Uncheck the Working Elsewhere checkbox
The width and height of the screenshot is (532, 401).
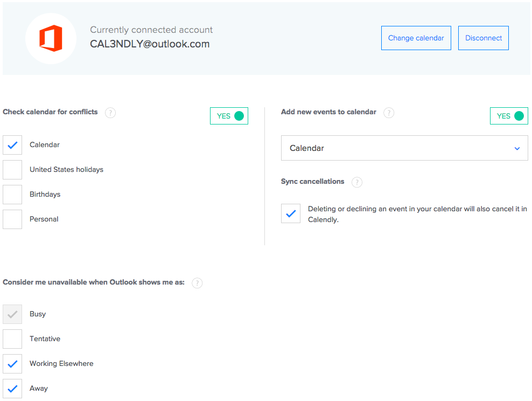[x=12, y=364]
